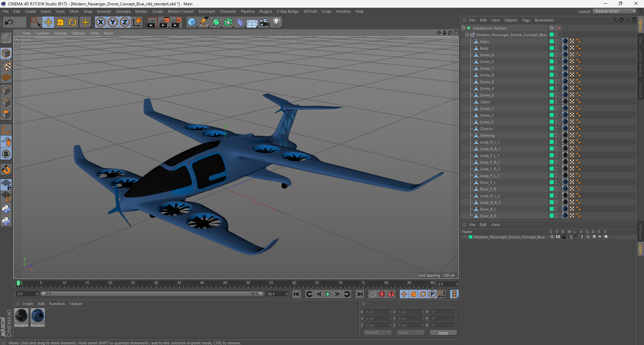Open World coordinate system dropdown
644x345 pixels.
(378, 333)
